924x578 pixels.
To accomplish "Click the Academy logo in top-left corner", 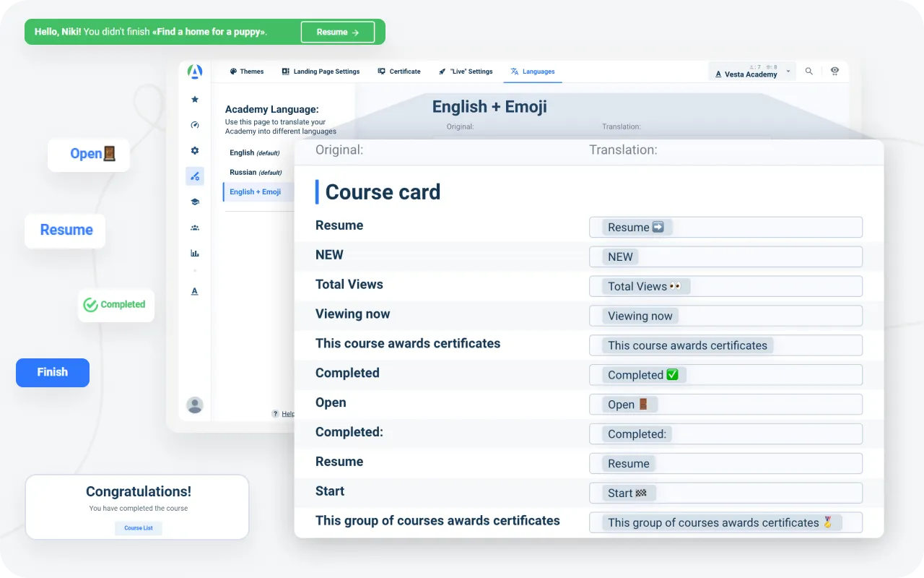I will (194, 72).
